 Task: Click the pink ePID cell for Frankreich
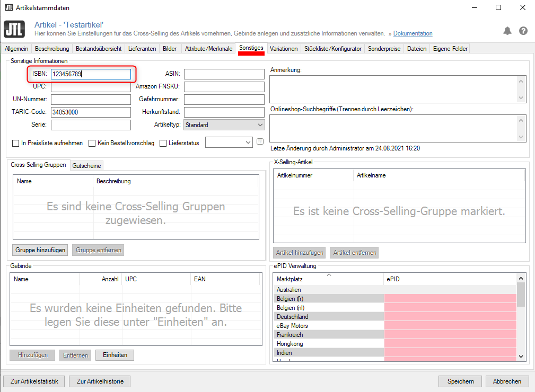pyautogui.click(x=450, y=335)
